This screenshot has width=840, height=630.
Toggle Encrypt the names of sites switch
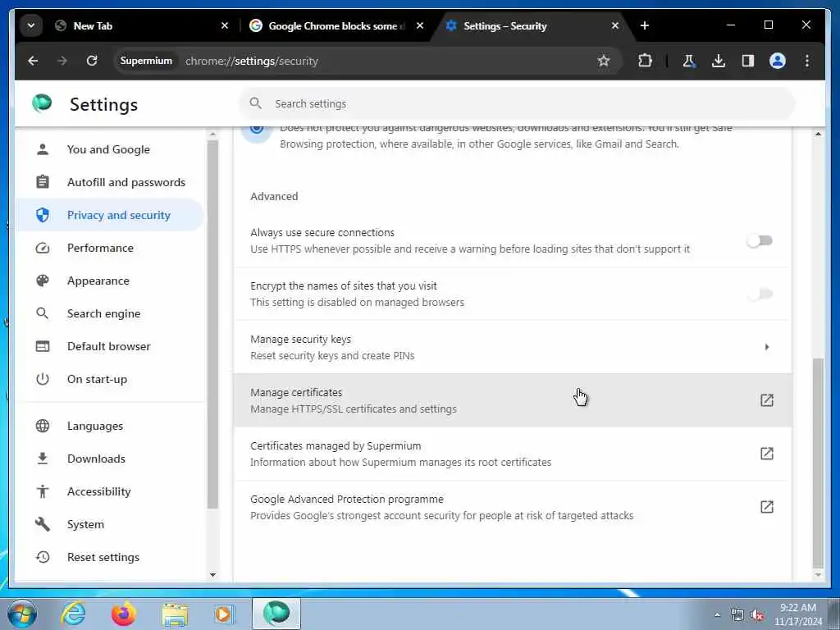tap(760, 294)
